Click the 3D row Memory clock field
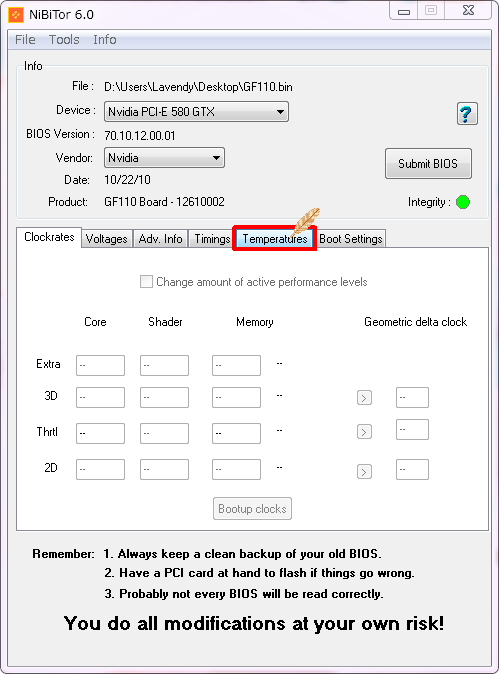The image size is (499, 674). 236,397
